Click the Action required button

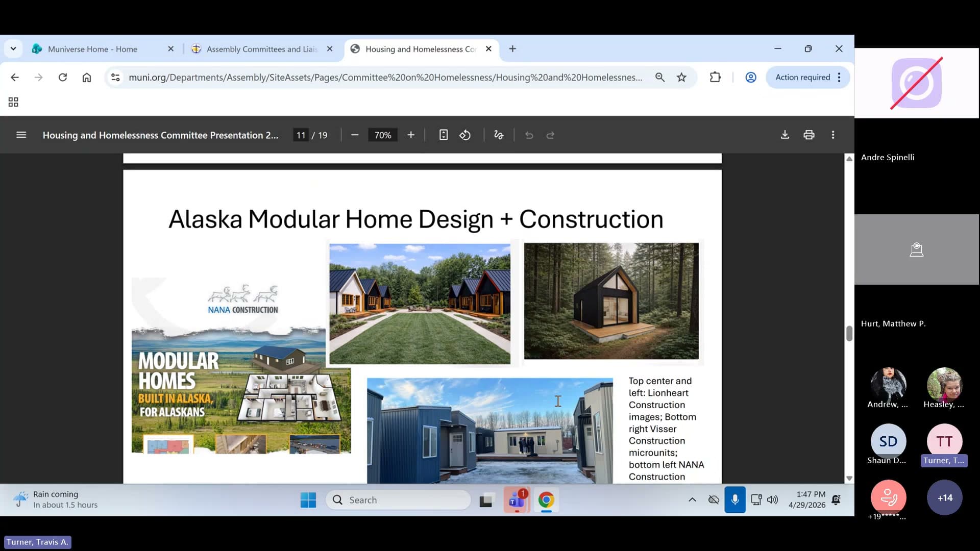[807, 78]
